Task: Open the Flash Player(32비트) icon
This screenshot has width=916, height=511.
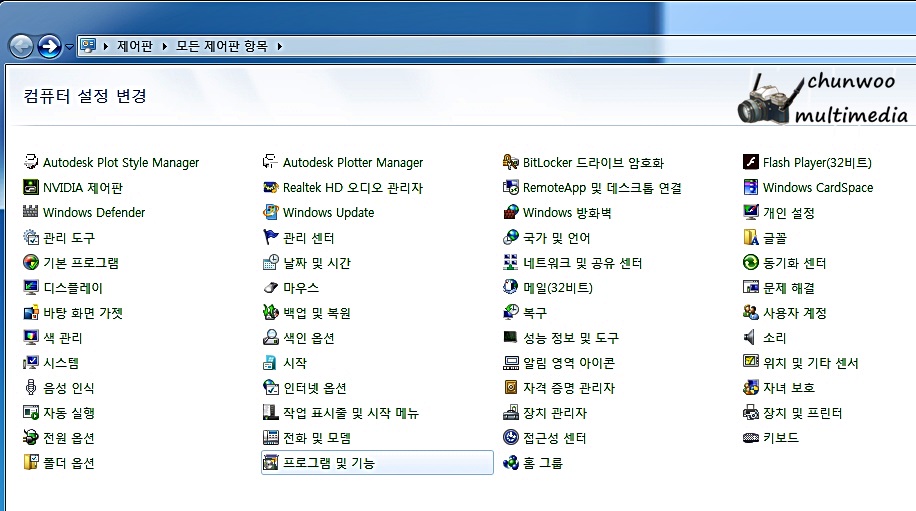Action: (x=751, y=162)
